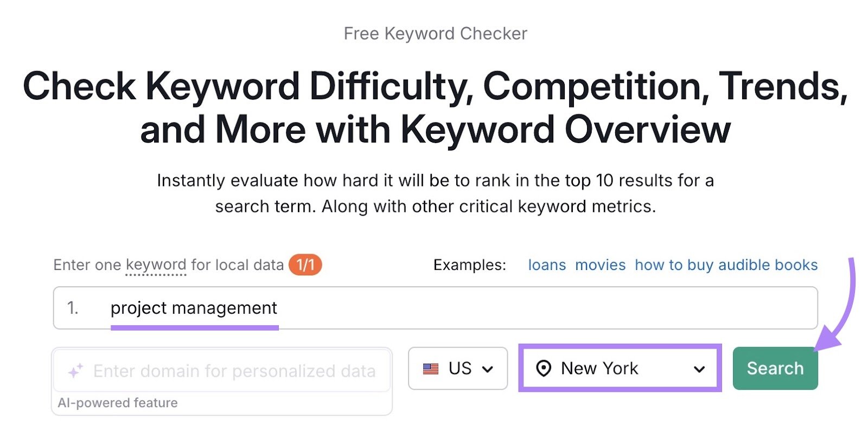Viewport: 868px width, 444px height.
Task: Click the chevron on the New York selector
Action: coord(699,369)
